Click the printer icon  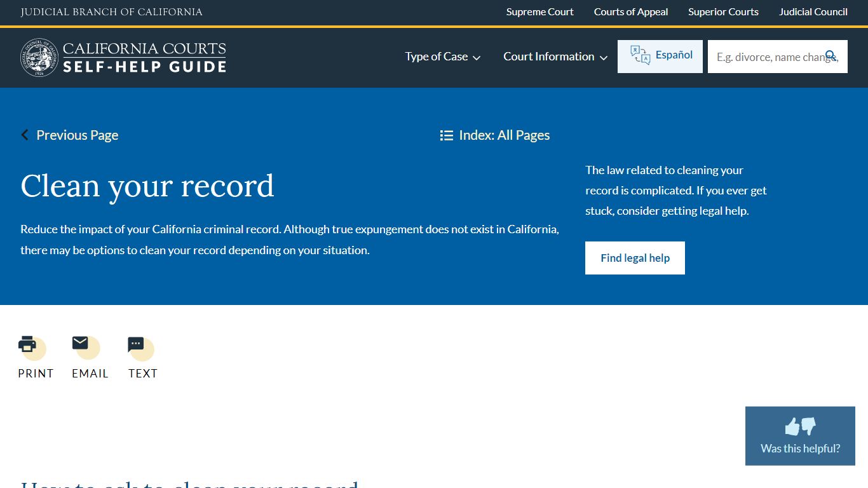[27, 344]
